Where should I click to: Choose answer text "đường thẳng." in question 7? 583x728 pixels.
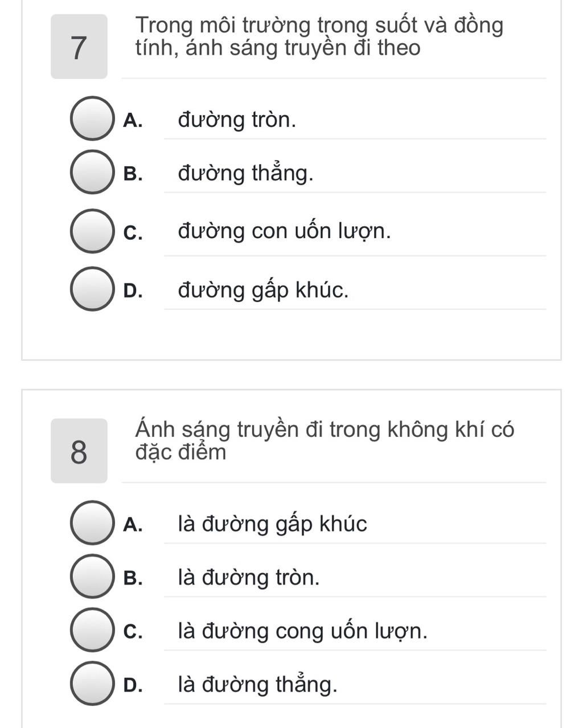pos(245,173)
